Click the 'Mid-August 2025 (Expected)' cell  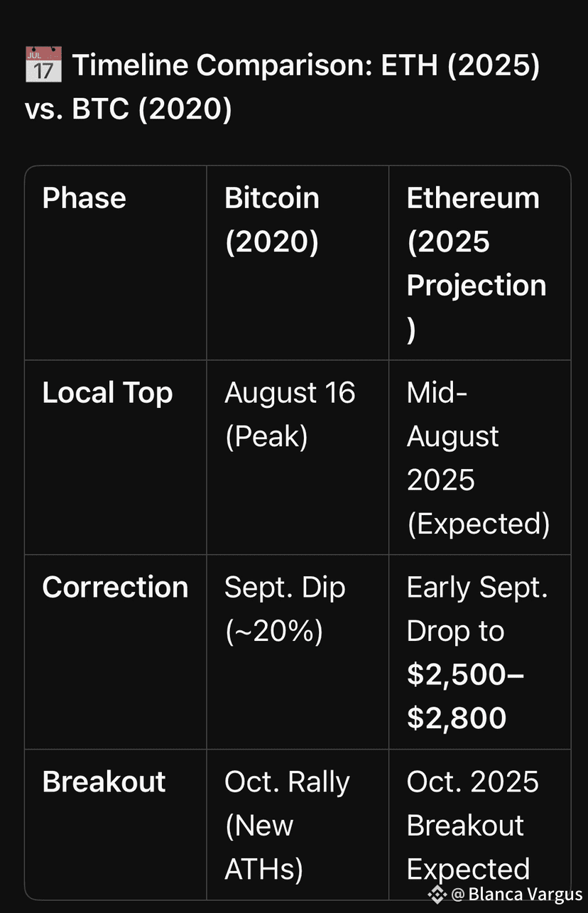(478, 458)
